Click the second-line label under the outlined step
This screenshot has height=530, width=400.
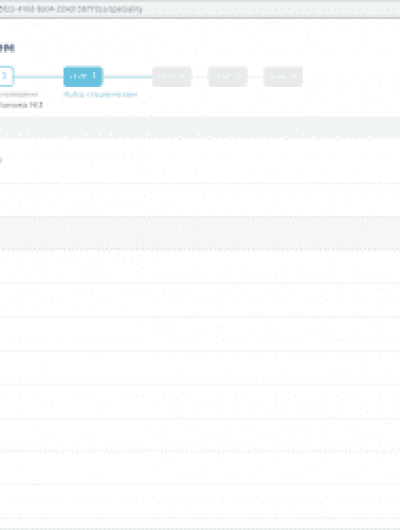[x=21, y=105]
